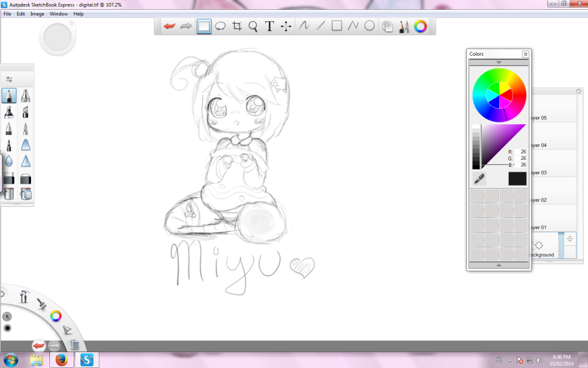Select the Hard Eraser brush

pos(9,179)
